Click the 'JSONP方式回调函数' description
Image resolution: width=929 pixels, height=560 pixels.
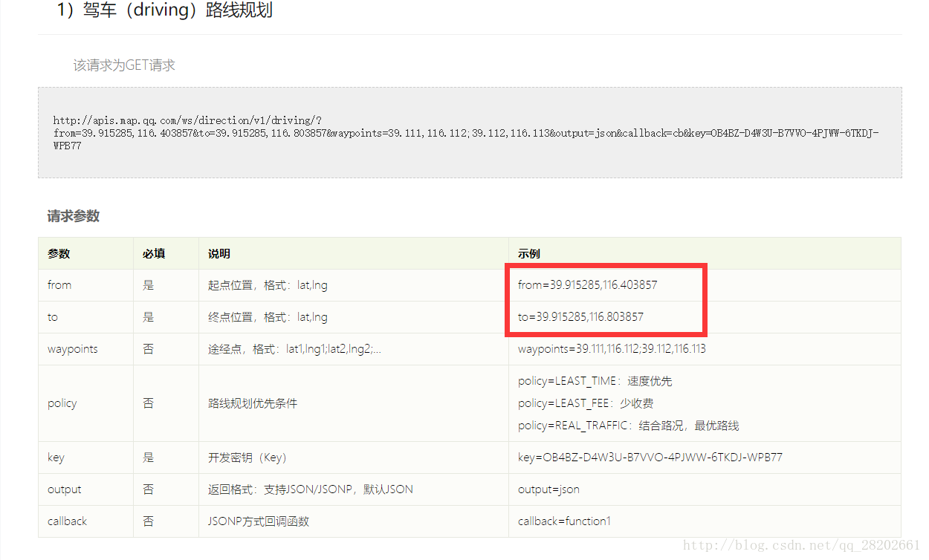[259, 521]
